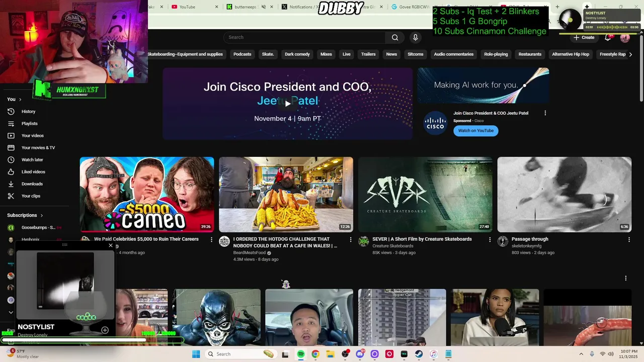
Task: Click the Windows taskbar search box
Action: tap(240, 354)
